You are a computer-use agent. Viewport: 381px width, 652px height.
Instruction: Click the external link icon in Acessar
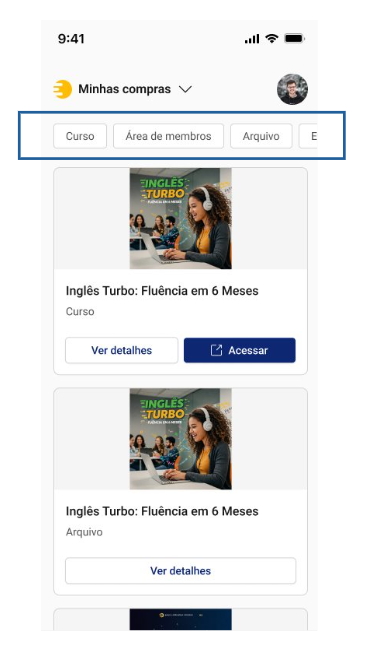click(x=216, y=350)
